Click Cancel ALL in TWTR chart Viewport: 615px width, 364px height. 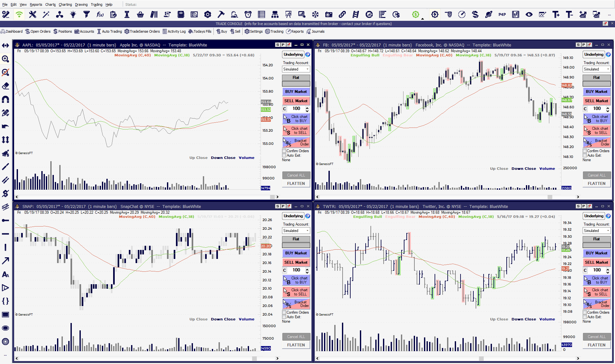pos(596,337)
